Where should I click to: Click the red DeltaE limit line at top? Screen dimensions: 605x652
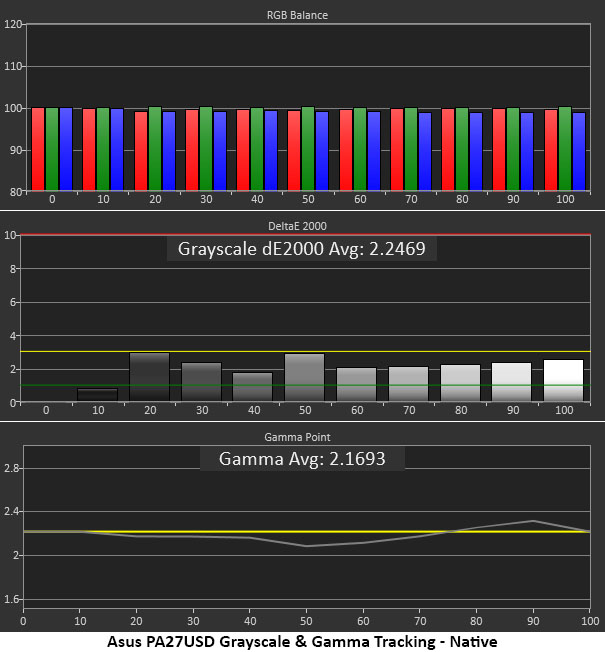[x=305, y=235]
